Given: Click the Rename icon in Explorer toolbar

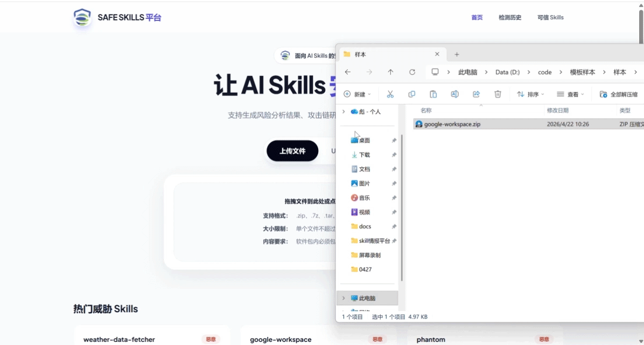Looking at the screenshot, I should [x=454, y=94].
